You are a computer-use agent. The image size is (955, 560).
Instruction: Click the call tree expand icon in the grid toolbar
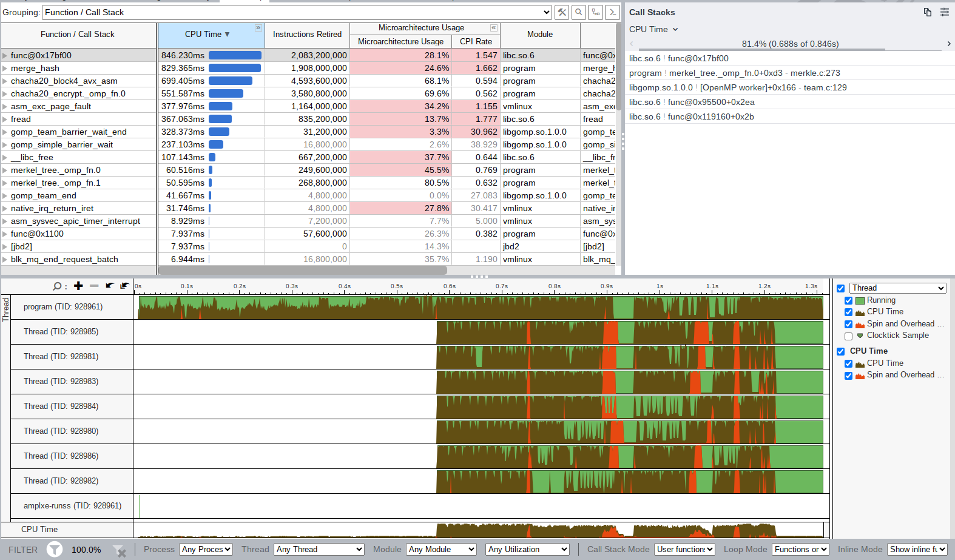coord(596,12)
